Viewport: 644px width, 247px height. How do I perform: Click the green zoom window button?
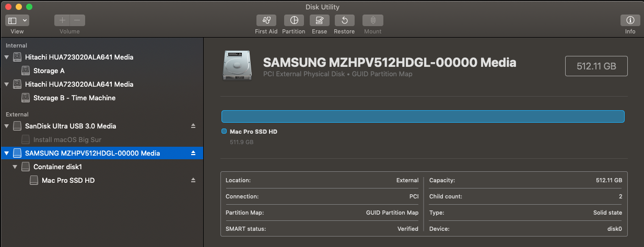[x=29, y=7]
